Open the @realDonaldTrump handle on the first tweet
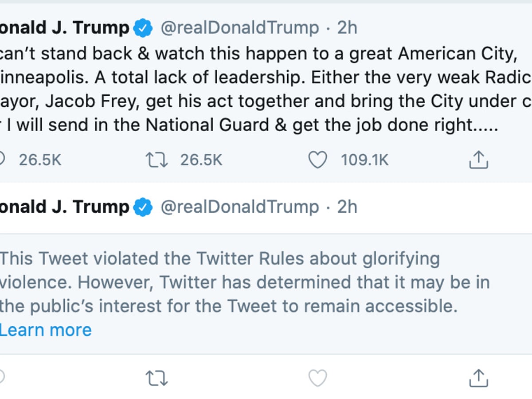Image resolution: width=532 pixels, height=399 pixels. pos(239,28)
